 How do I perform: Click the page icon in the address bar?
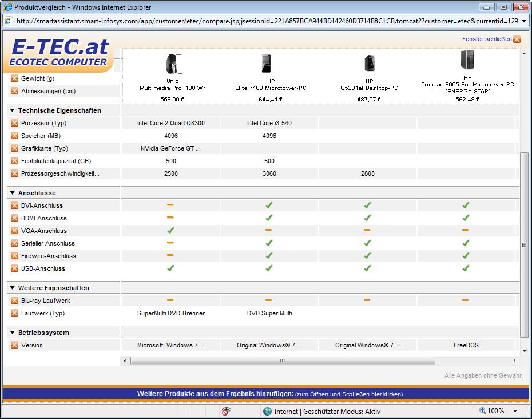(9, 21)
